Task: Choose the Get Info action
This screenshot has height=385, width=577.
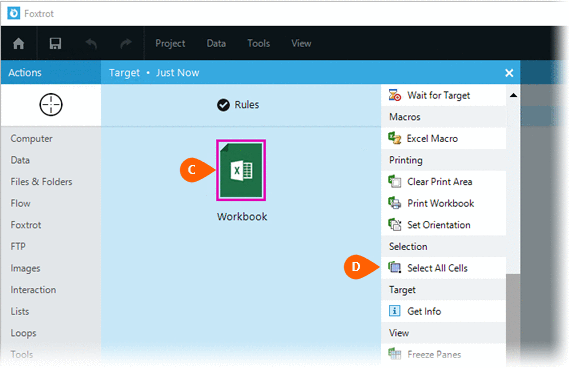Action: point(443,311)
